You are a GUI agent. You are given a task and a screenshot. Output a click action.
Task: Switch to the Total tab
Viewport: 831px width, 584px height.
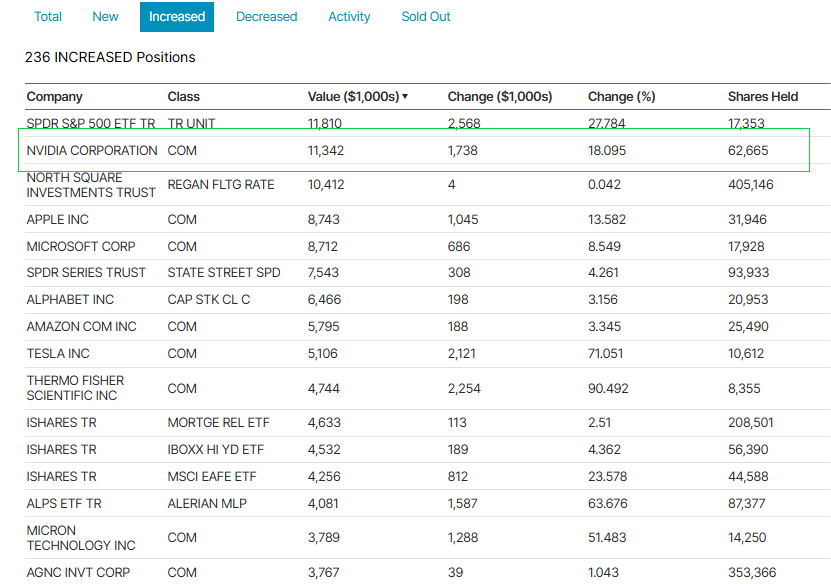point(47,17)
